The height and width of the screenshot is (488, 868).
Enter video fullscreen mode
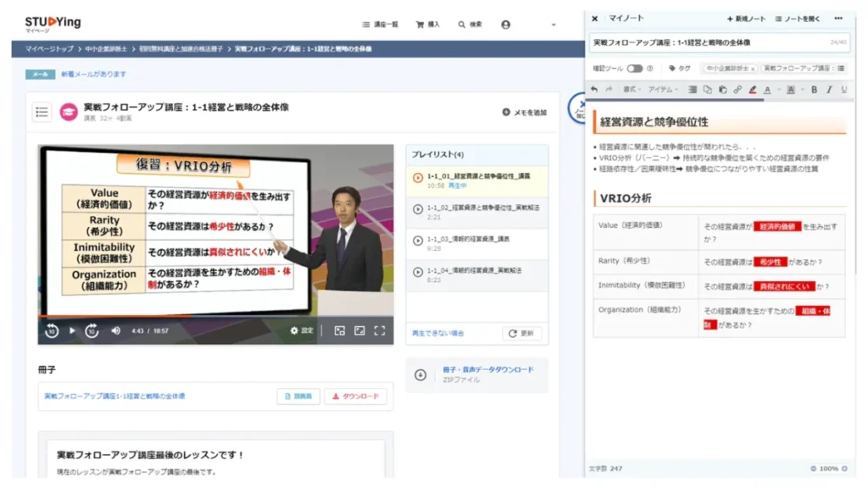[x=379, y=330]
